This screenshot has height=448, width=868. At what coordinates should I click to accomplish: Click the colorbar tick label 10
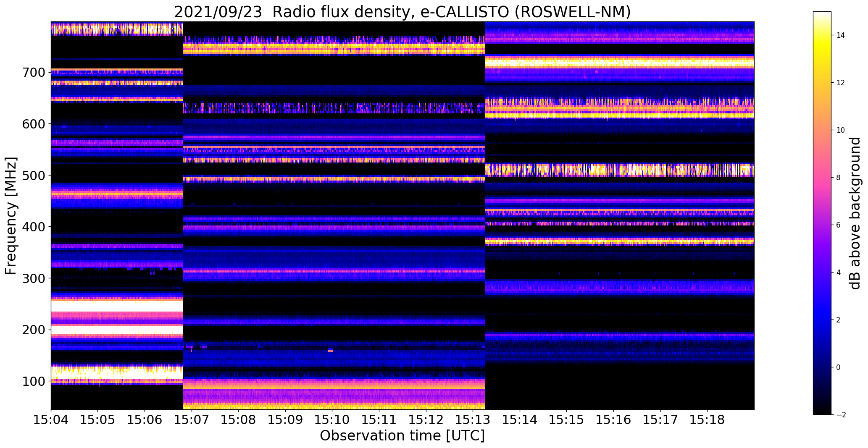click(840, 130)
